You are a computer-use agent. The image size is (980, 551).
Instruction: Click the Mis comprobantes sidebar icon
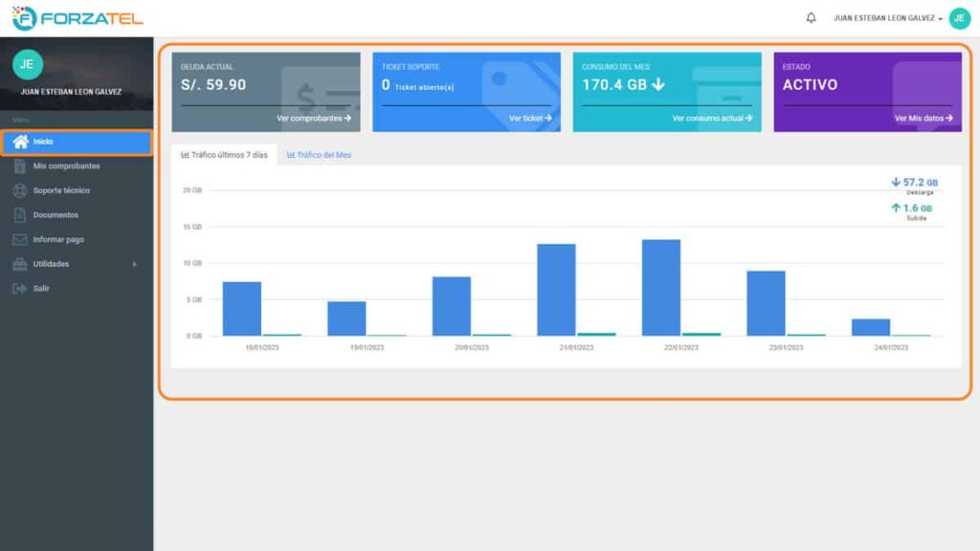pos(19,166)
